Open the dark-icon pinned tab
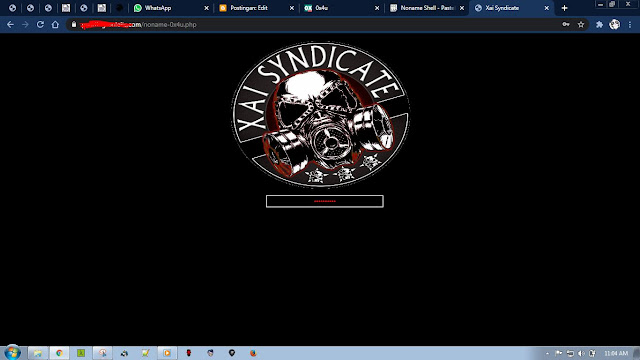 pyautogui.click(x=119, y=8)
